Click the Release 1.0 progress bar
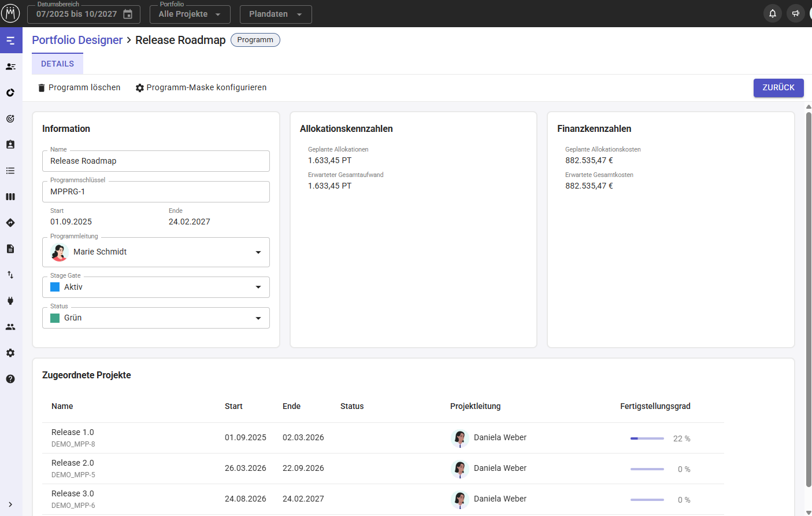 pos(647,438)
